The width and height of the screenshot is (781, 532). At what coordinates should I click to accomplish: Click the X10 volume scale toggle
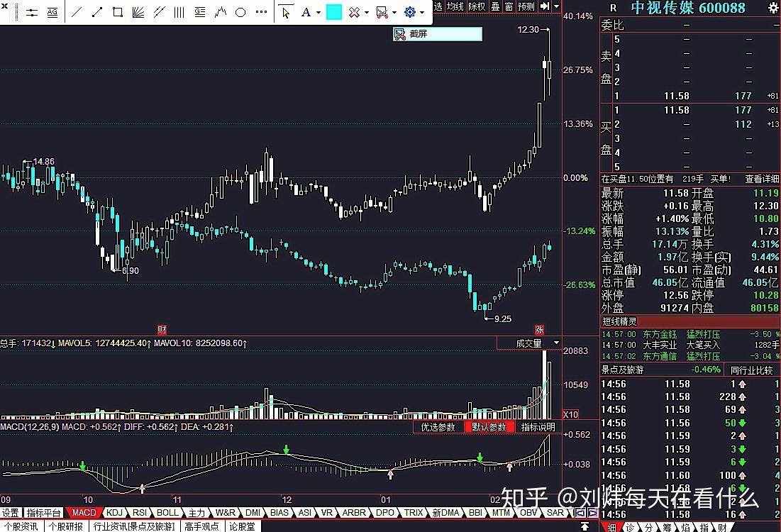click(570, 414)
